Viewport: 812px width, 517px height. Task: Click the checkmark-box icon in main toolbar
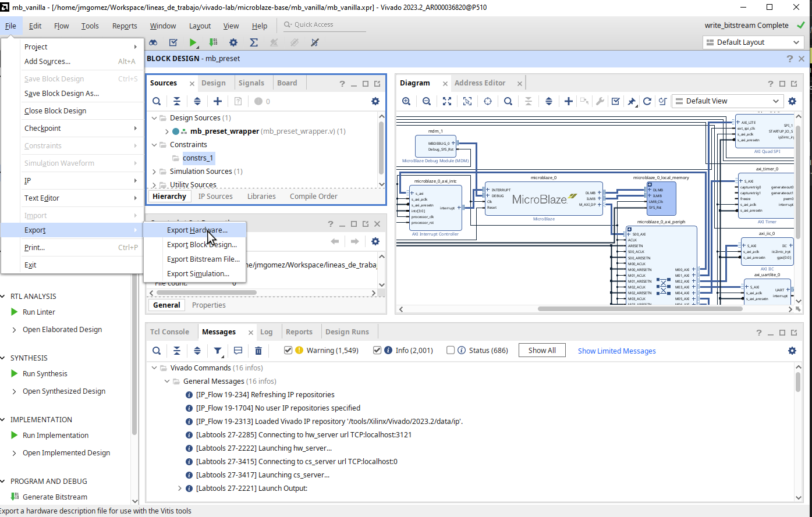[x=173, y=42]
